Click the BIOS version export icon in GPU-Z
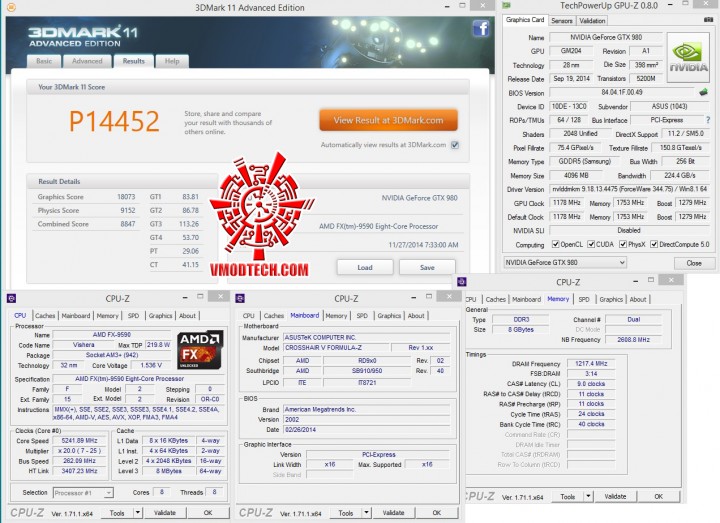This screenshot has height=523, width=720. point(703,92)
